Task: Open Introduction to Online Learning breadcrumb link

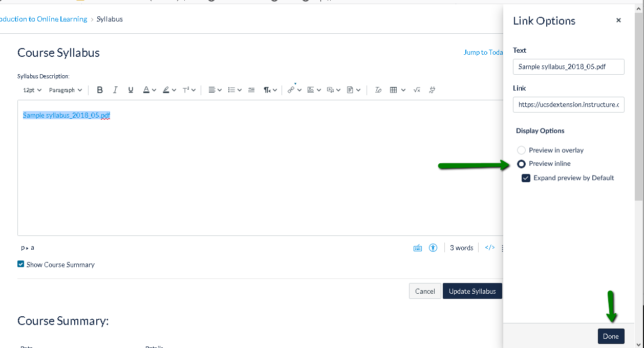Action: pyautogui.click(x=44, y=19)
